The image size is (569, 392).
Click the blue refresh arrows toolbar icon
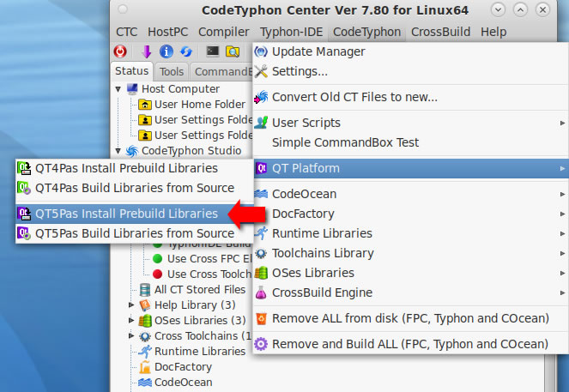[x=186, y=51]
